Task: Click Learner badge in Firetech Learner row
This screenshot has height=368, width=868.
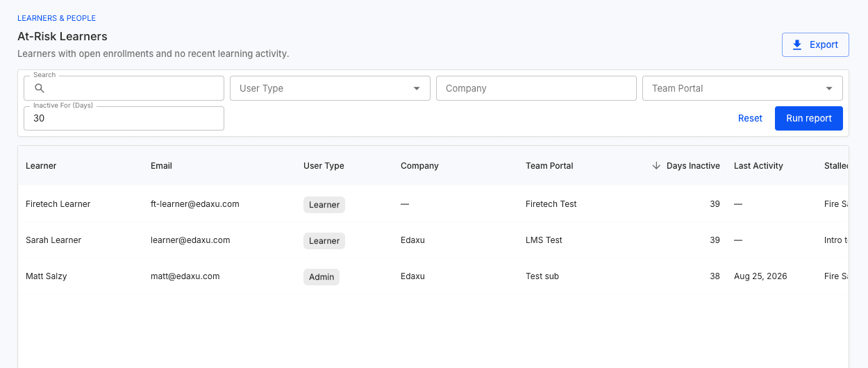Action: 324,205
